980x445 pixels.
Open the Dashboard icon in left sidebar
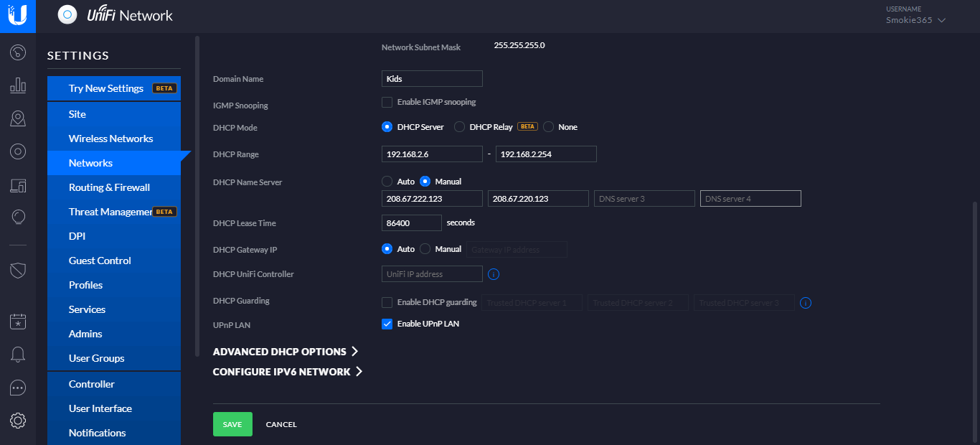19,52
